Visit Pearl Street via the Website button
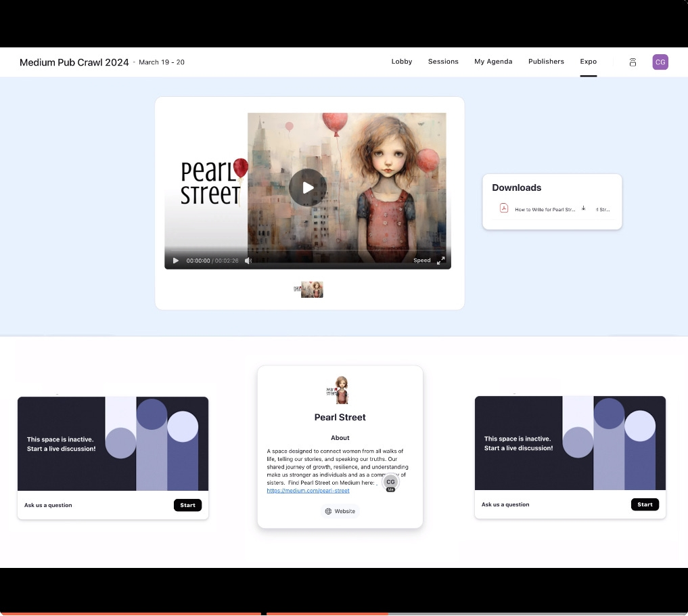Screen dimensions: 688x616 340,511
